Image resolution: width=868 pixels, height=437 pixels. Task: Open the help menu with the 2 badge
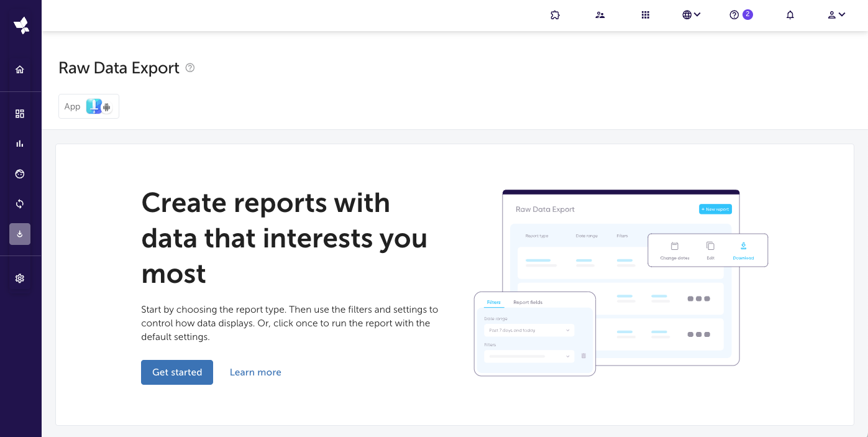[x=740, y=15]
